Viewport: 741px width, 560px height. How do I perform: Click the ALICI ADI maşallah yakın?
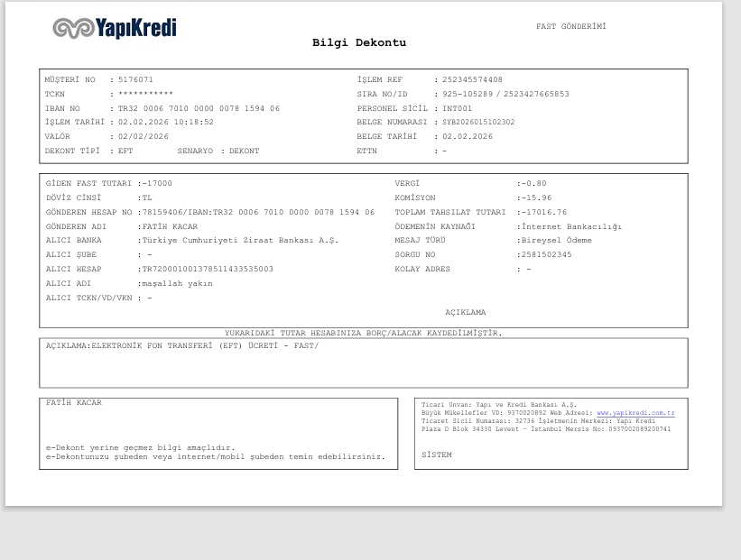(178, 284)
